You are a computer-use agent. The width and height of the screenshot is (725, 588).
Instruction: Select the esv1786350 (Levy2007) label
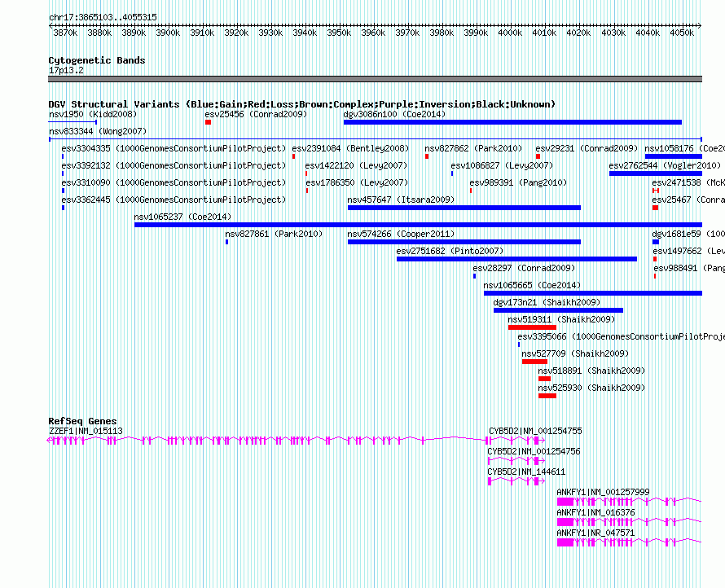(357, 182)
